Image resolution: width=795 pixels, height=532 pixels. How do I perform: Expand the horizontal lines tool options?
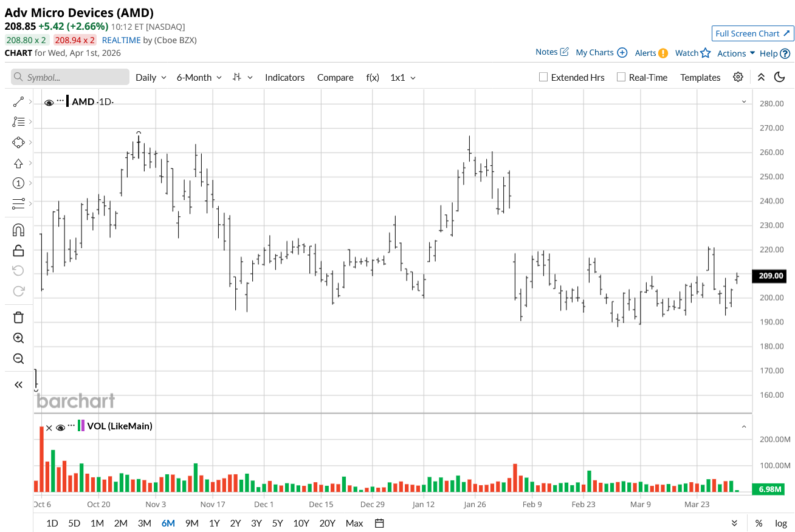coord(30,203)
